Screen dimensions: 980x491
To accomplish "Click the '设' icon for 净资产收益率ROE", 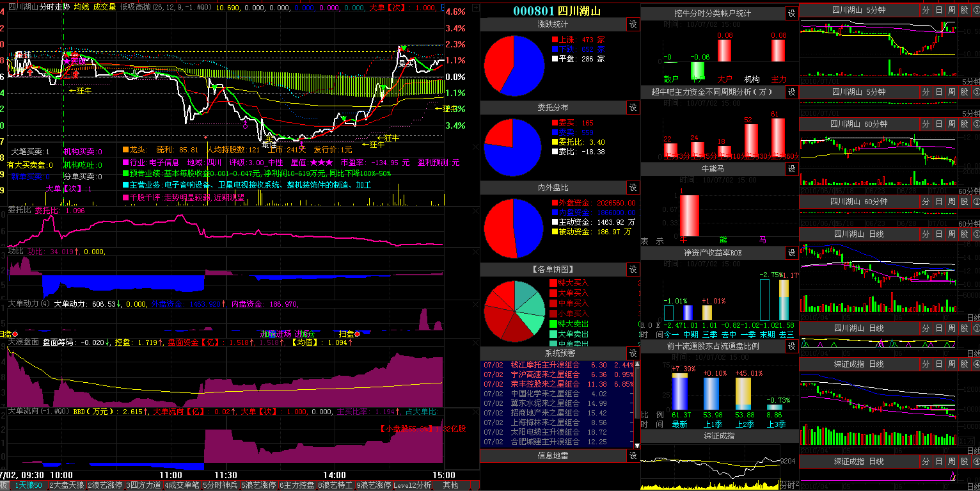I will pyautogui.click(x=792, y=254).
